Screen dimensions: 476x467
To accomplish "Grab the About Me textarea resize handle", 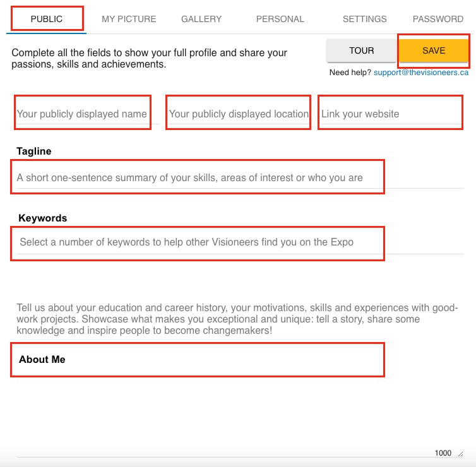I will (x=460, y=453).
